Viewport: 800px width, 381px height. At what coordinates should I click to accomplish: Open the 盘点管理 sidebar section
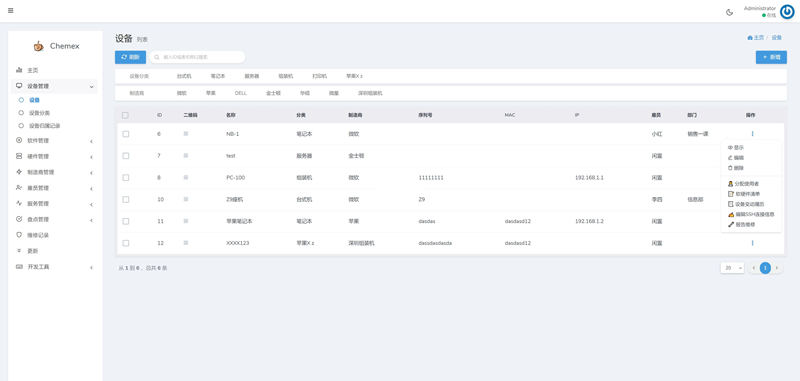click(55, 219)
